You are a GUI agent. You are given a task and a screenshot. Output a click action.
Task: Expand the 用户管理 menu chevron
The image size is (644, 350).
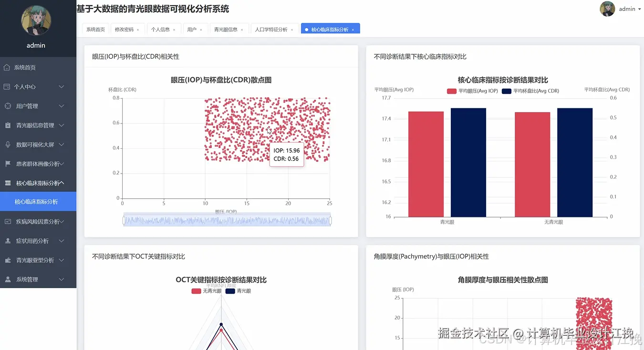click(62, 106)
